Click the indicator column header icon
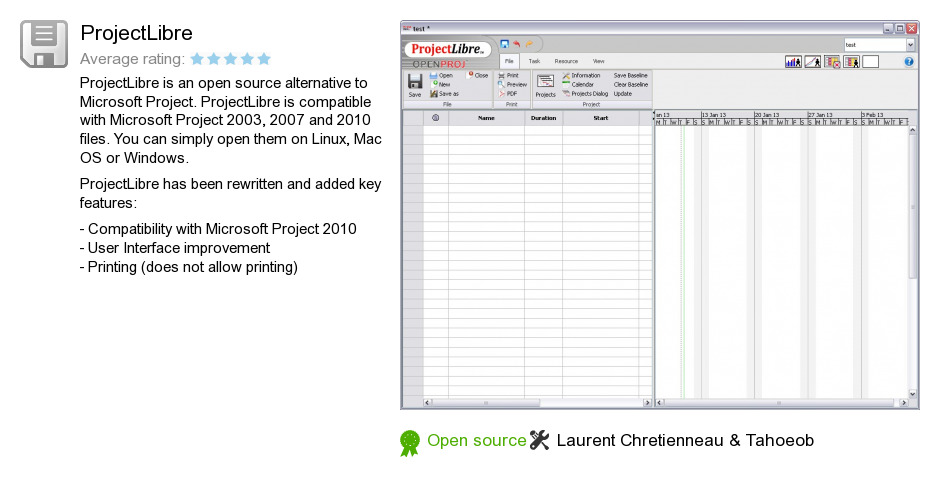The width and height of the screenshot is (940, 487). pos(436,118)
